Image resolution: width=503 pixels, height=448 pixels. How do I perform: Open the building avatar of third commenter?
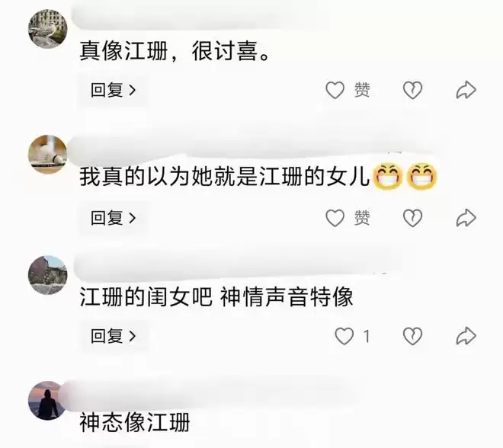click(48, 275)
